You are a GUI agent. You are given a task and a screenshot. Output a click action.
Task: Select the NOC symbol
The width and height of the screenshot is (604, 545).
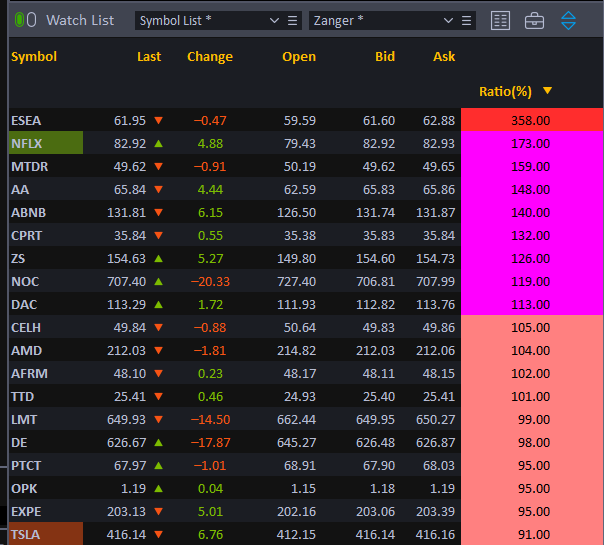point(25,282)
